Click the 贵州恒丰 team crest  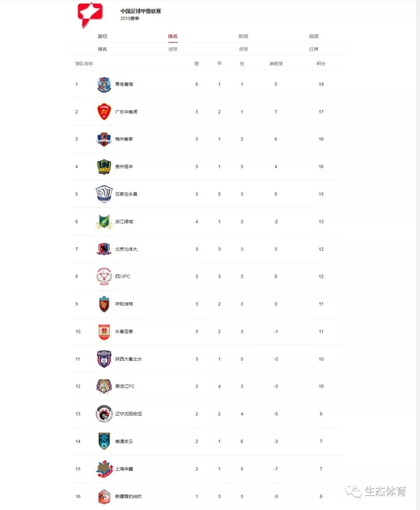[104, 167]
